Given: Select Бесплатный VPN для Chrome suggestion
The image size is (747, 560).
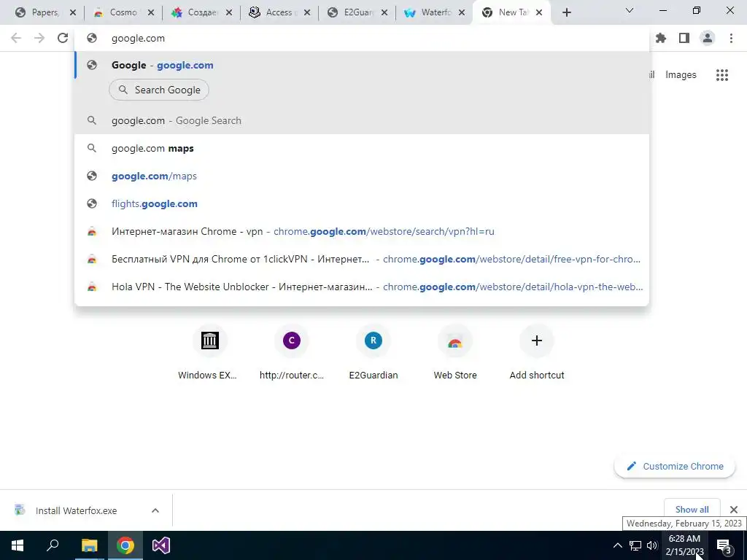Looking at the screenshot, I should click(x=362, y=259).
